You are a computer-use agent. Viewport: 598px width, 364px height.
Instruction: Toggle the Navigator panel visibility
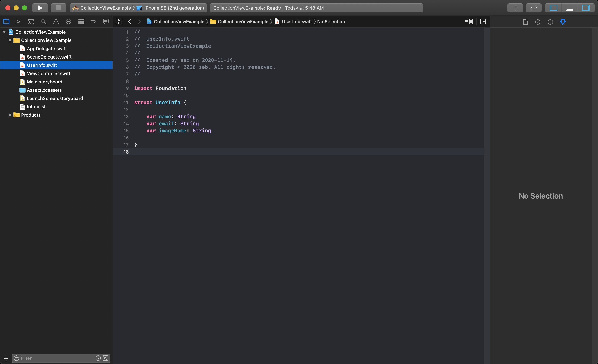point(553,8)
